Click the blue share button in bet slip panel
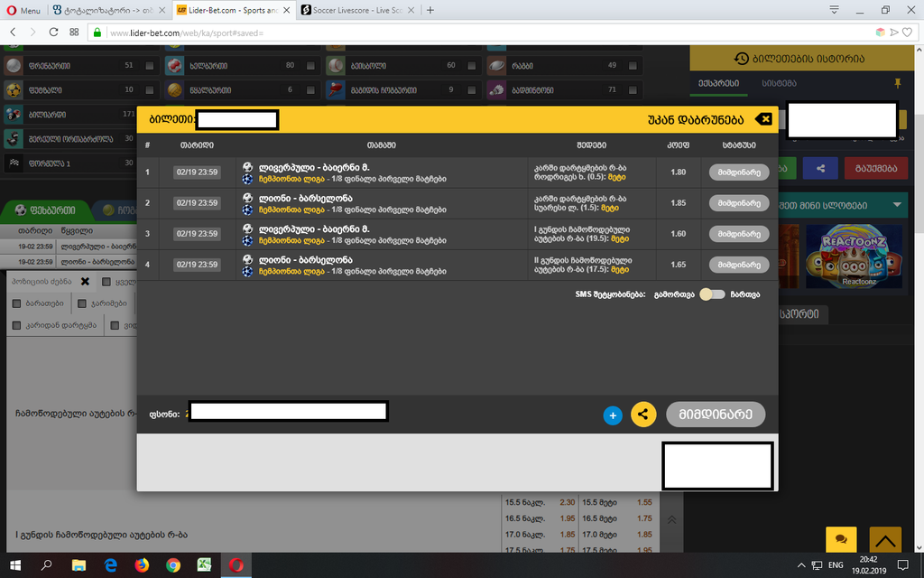The image size is (924, 578). (820, 168)
